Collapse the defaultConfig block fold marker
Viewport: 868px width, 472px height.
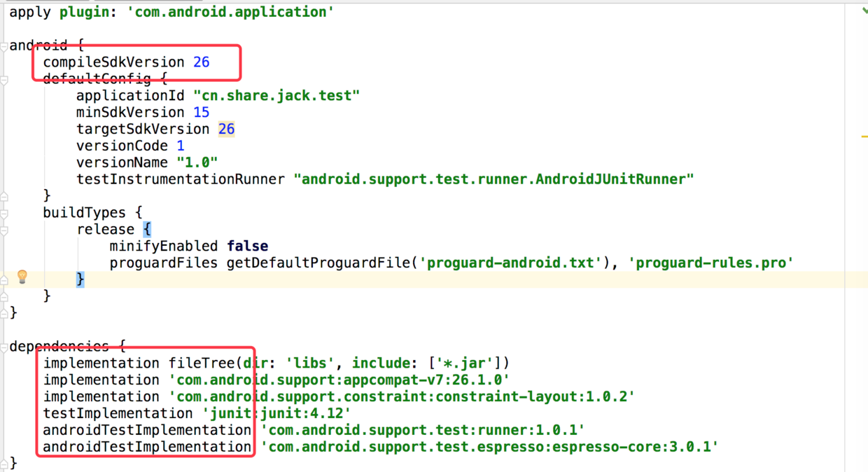(x=3, y=80)
